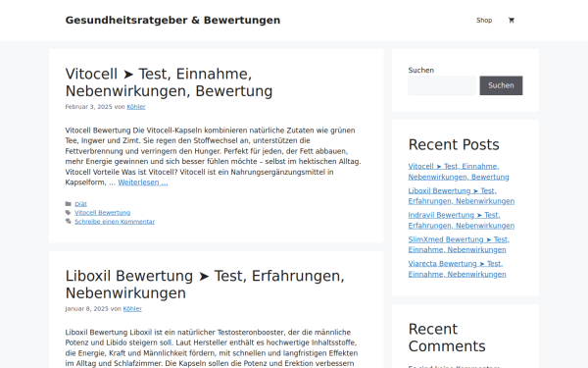Open the Diät category link
Image resolution: width=588 pixels, height=368 pixels.
80,204
